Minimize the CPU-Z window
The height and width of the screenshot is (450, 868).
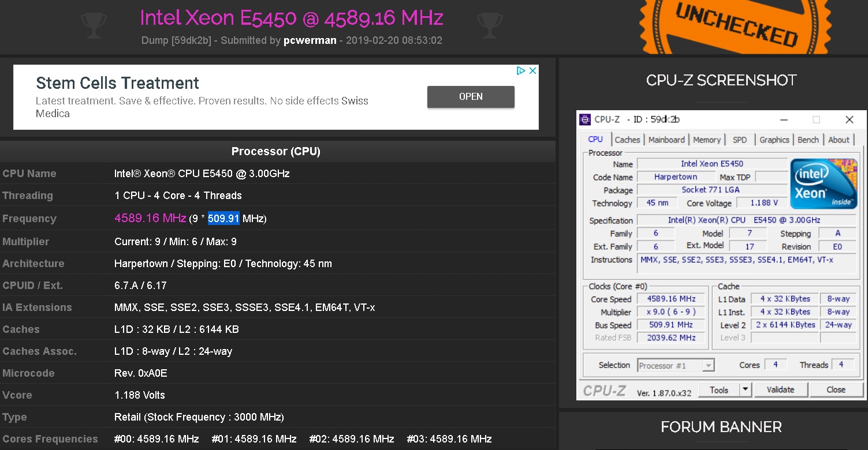(x=784, y=119)
